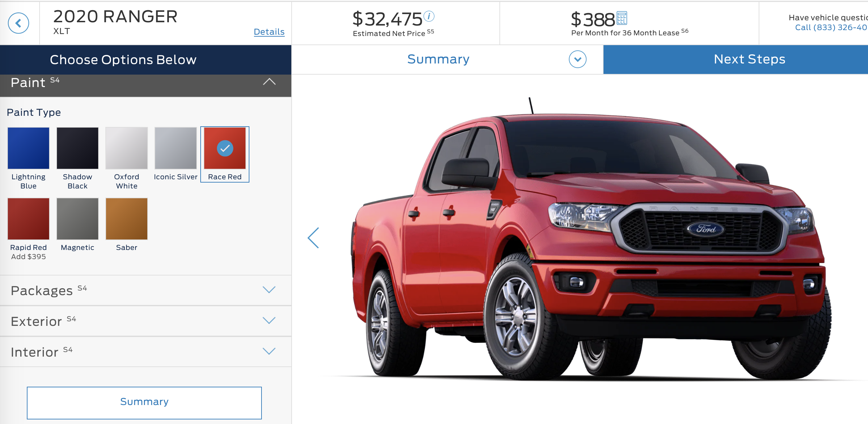Call the (833) phone number link
The image size is (868, 424).
(x=831, y=27)
